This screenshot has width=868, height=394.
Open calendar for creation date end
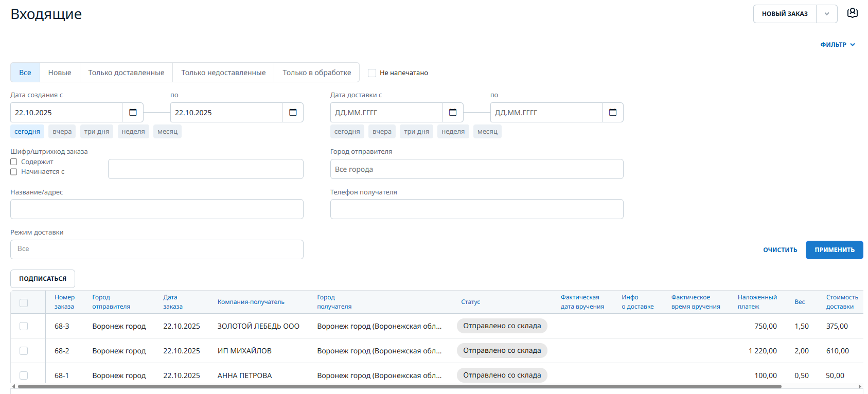click(x=293, y=113)
